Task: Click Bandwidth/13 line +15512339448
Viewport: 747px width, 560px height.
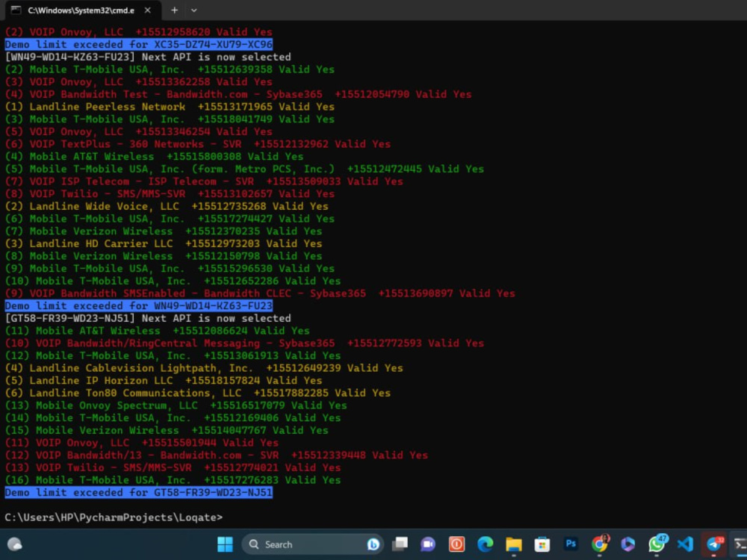Action: pyautogui.click(x=217, y=455)
